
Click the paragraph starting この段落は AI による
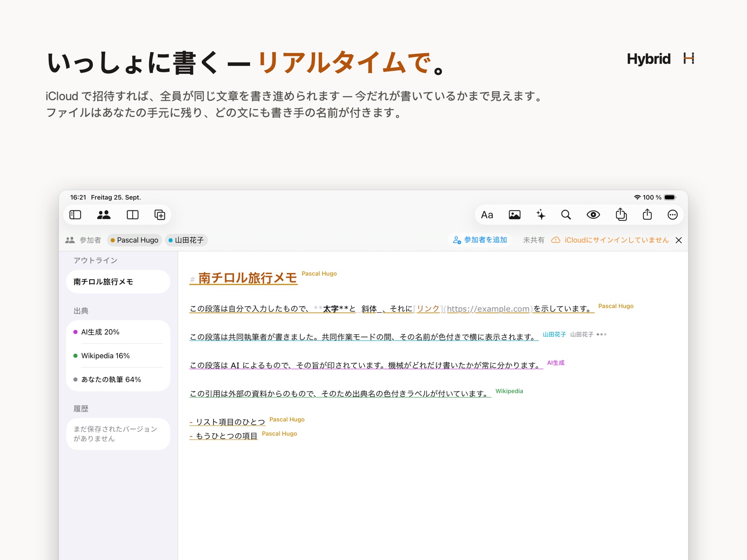coord(366,365)
